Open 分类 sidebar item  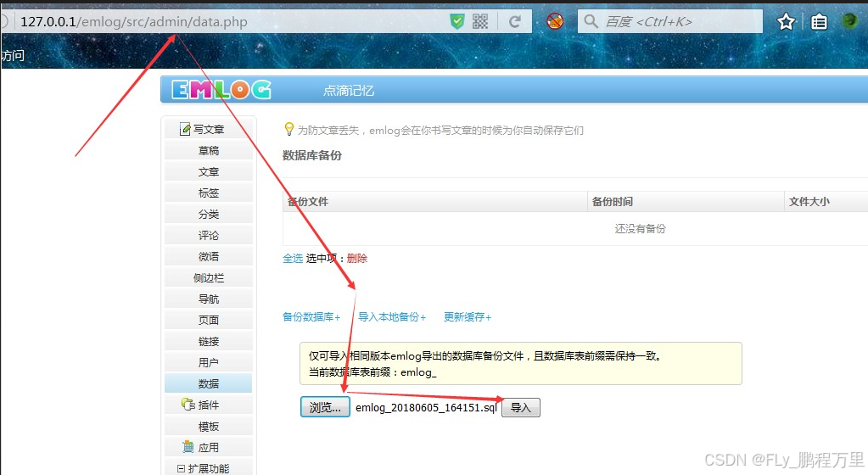click(x=208, y=215)
